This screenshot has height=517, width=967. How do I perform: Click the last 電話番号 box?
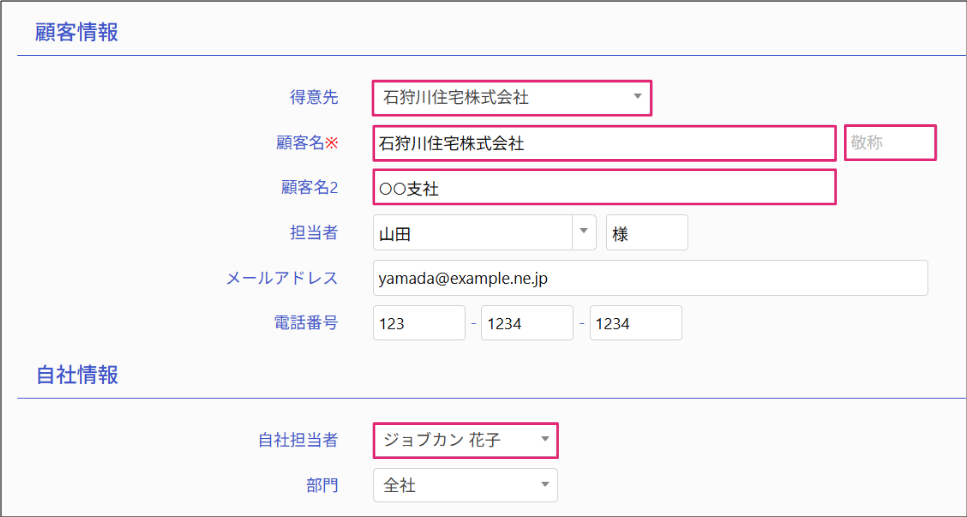click(636, 323)
